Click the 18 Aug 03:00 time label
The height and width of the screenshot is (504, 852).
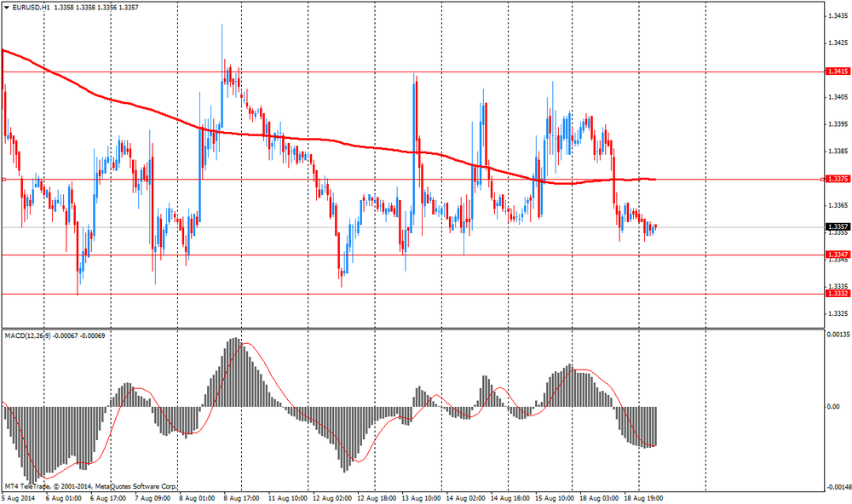pos(599,498)
